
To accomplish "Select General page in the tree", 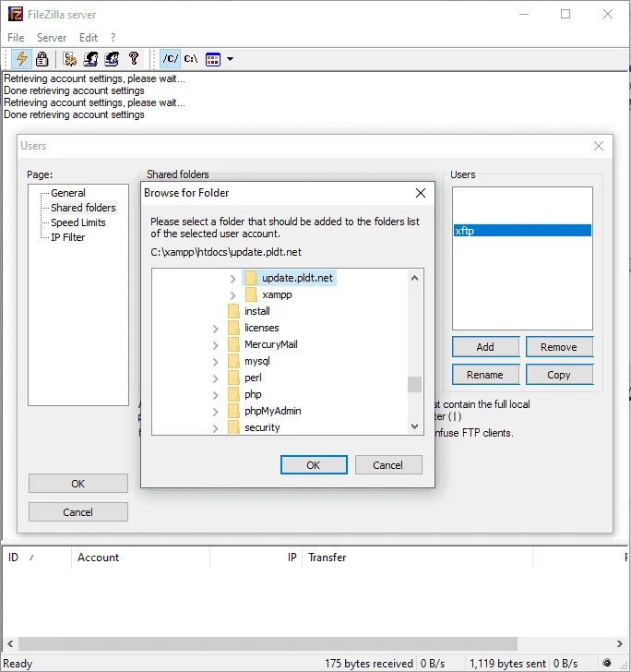I will click(68, 193).
